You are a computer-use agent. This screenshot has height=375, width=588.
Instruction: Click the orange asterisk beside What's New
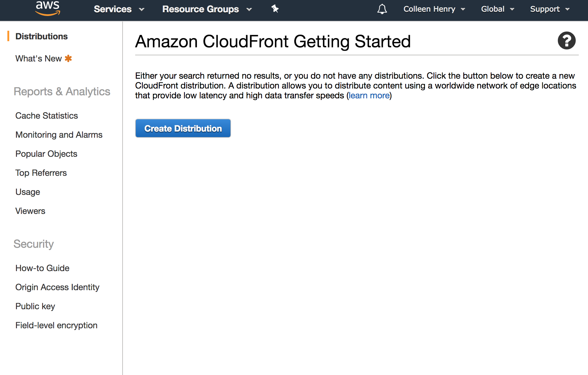68,58
